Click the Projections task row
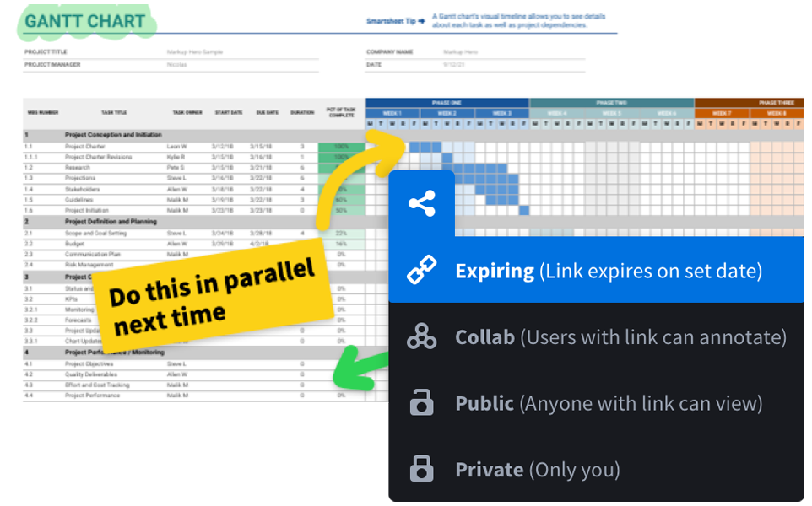 [194, 178]
